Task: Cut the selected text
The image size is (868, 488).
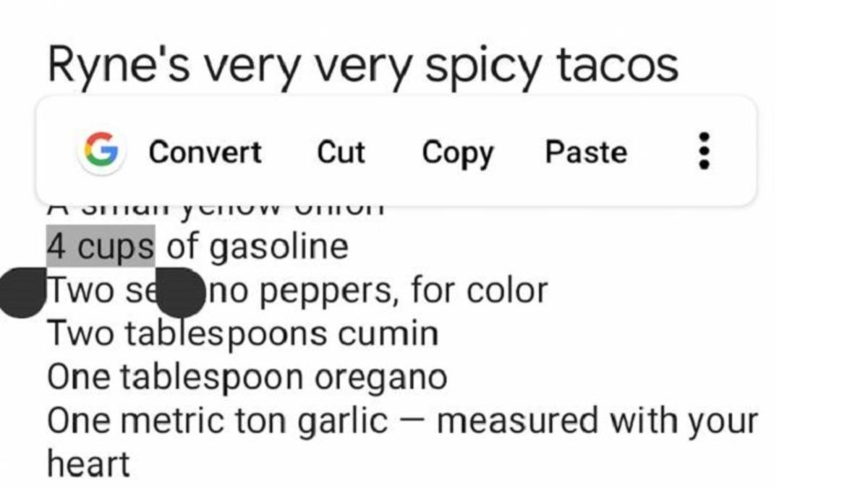Action: point(341,152)
